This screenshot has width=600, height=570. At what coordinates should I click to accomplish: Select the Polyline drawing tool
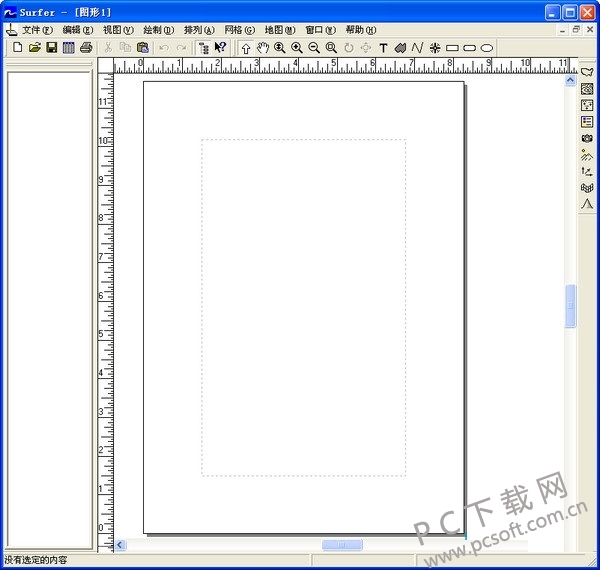tap(417, 48)
